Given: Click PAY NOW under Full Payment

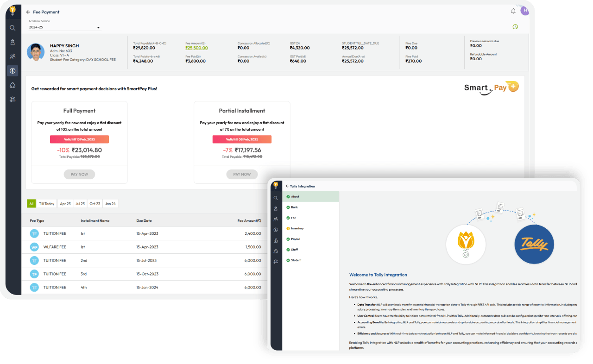Looking at the screenshot, I should click(x=79, y=174).
